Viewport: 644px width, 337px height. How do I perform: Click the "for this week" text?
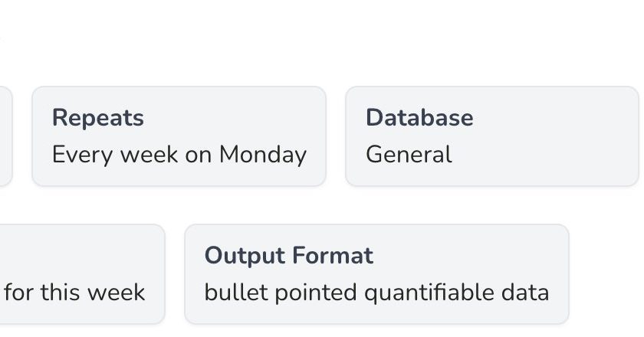pyautogui.click(x=74, y=293)
